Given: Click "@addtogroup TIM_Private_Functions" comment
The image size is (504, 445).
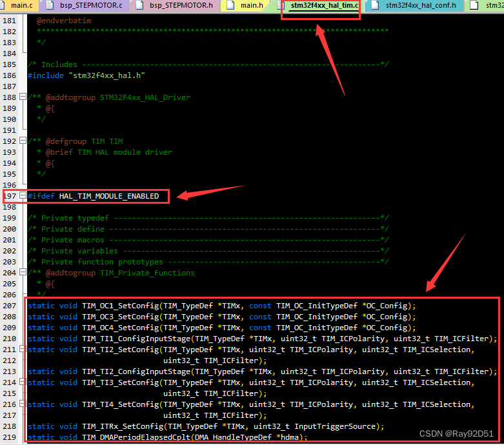Looking at the screenshot, I should [120, 273].
